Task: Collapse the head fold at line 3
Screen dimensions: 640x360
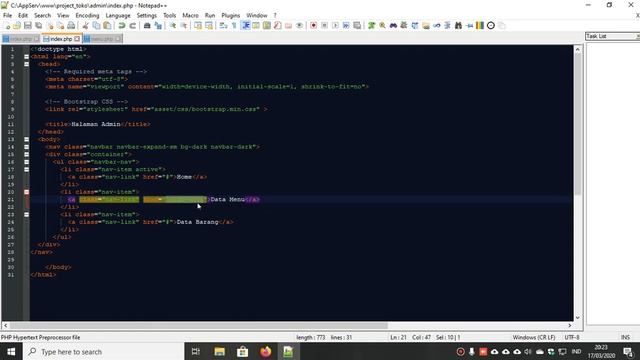Action: [x=27, y=64]
